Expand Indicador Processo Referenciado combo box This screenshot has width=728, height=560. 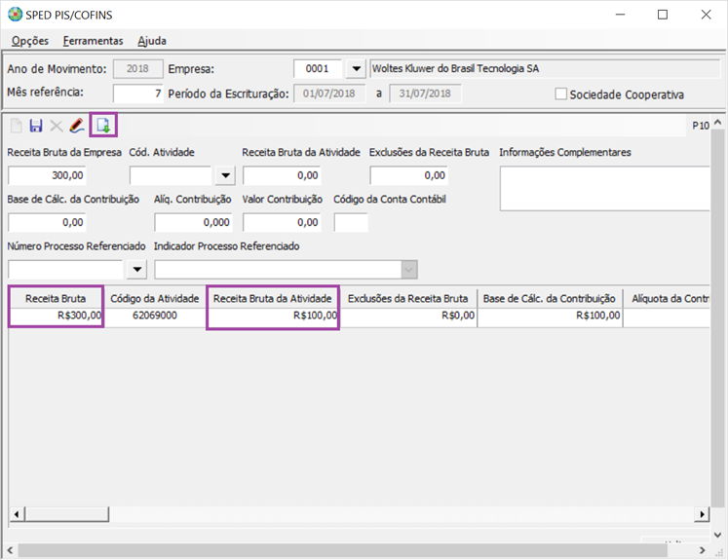tap(409, 270)
